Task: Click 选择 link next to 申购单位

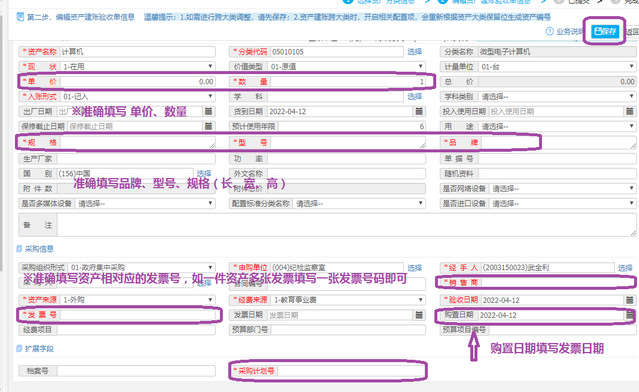Action: click(x=414, y=268)
